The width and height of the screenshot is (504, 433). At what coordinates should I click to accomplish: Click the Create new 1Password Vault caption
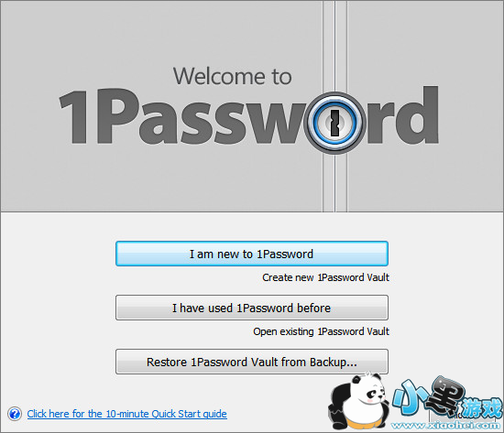coord(325,277)
